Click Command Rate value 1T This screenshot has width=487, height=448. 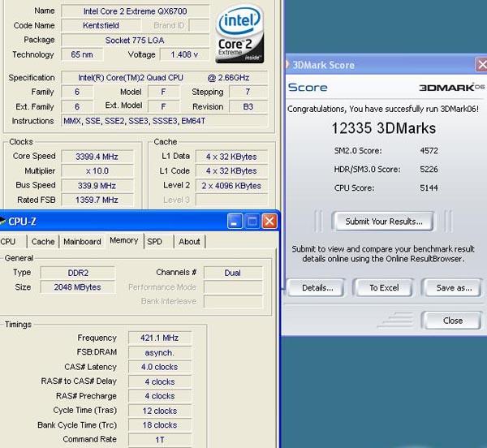160,440
